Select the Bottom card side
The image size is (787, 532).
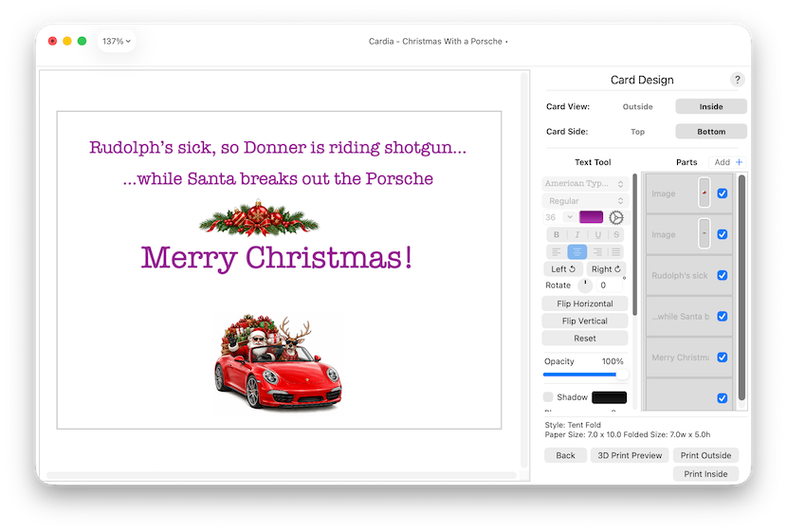pyautogui.click(x=711, y=132)
